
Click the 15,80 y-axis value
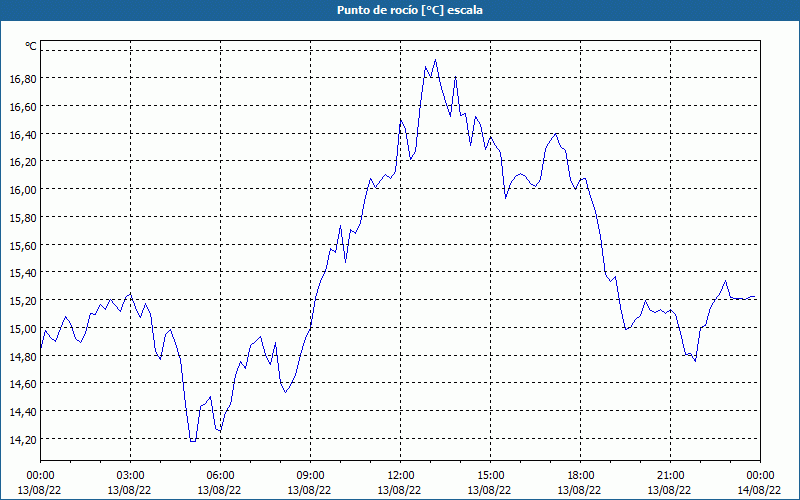(x=23, y=217)
